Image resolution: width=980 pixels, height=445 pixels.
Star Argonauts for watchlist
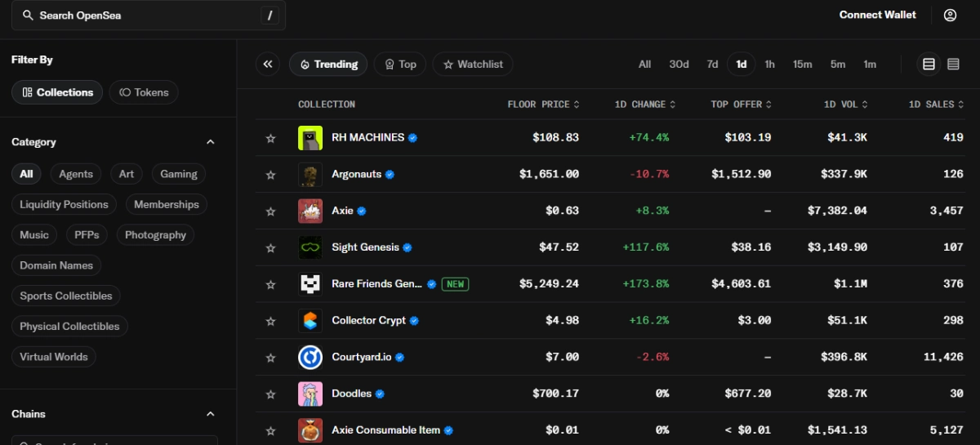270,175
